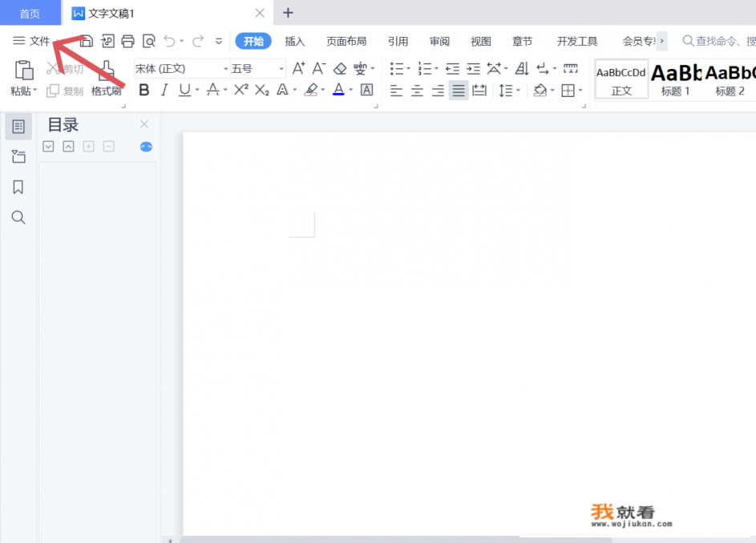Open Print Preview from quick access toolbar

(148, 41)
